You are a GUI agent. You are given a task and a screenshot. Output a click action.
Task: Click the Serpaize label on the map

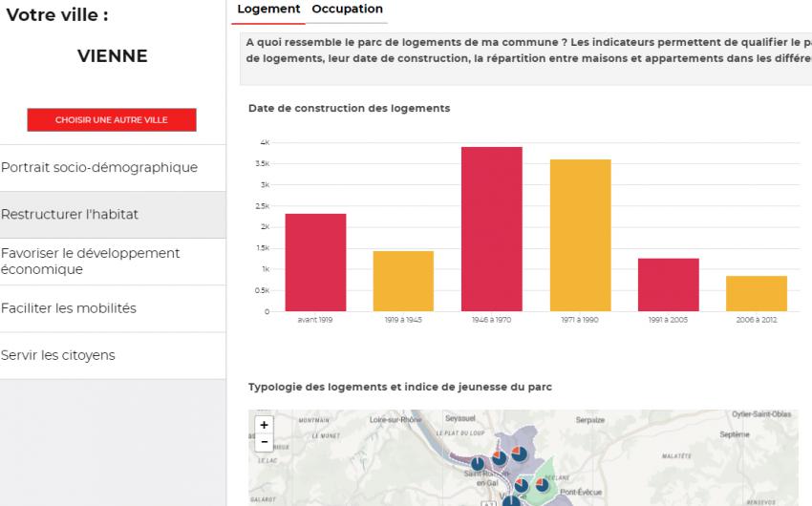pos(589,420)
